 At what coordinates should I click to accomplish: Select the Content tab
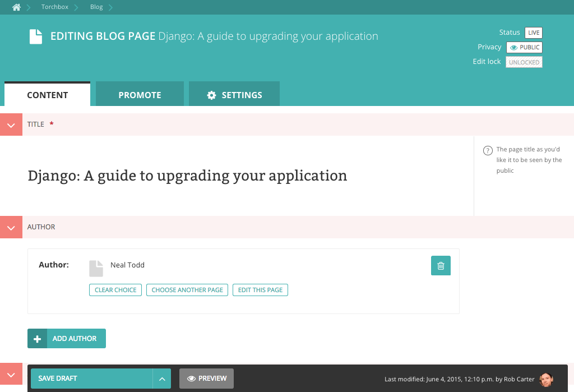[47, 95]
